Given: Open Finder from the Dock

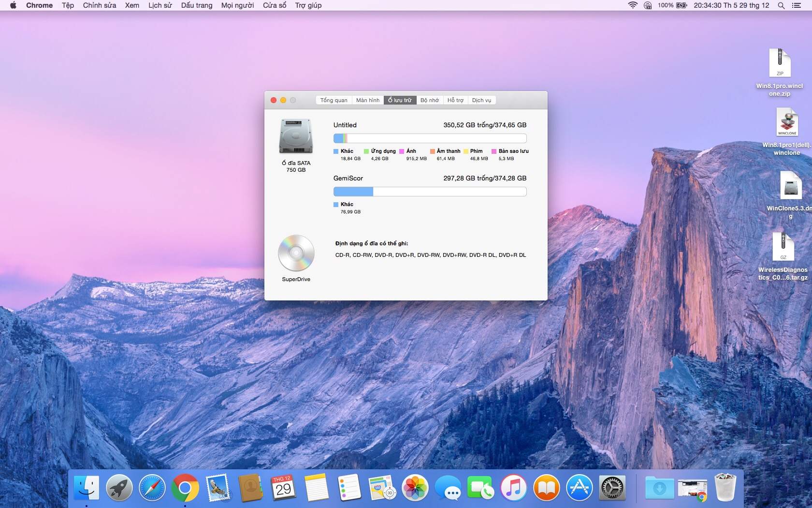Looking at the screenshot, I should pos(87,488).
